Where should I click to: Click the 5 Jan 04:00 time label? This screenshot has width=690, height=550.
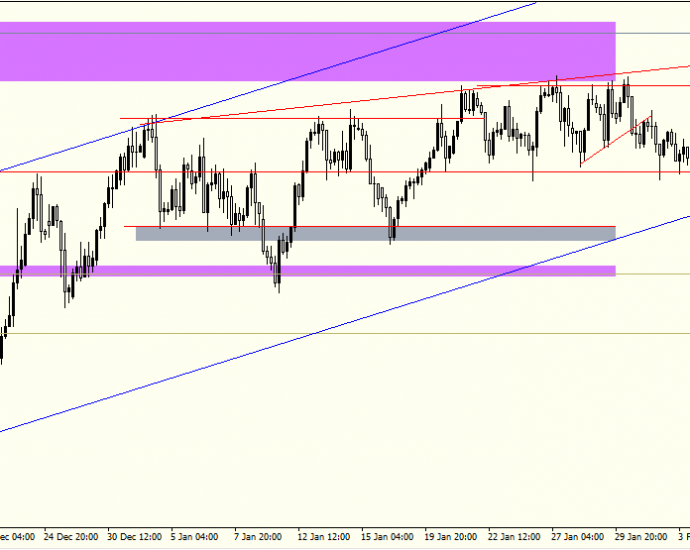pyautogui.click(x=194, y=537)
